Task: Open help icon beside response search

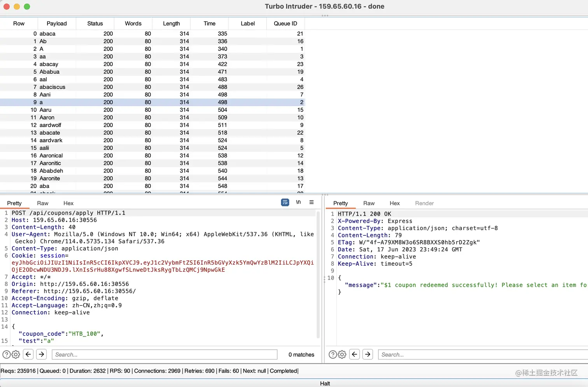Action: pyautogui.click(x=333, y=354)
